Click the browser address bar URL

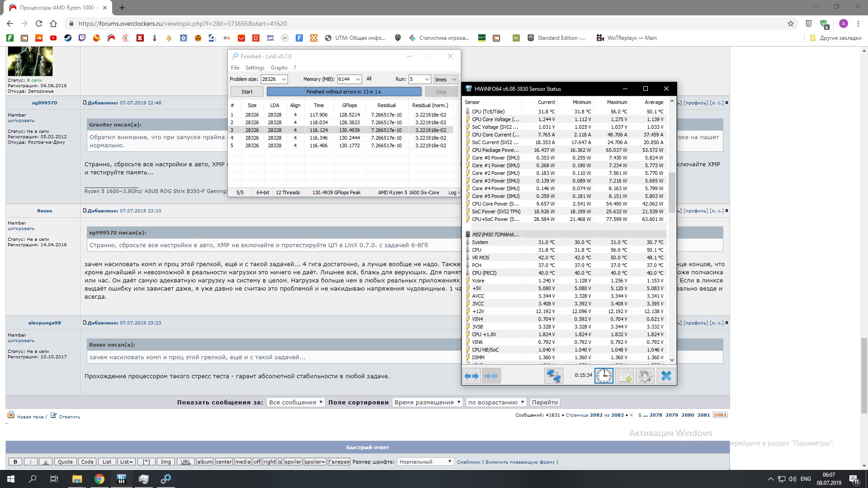point(183,23)
